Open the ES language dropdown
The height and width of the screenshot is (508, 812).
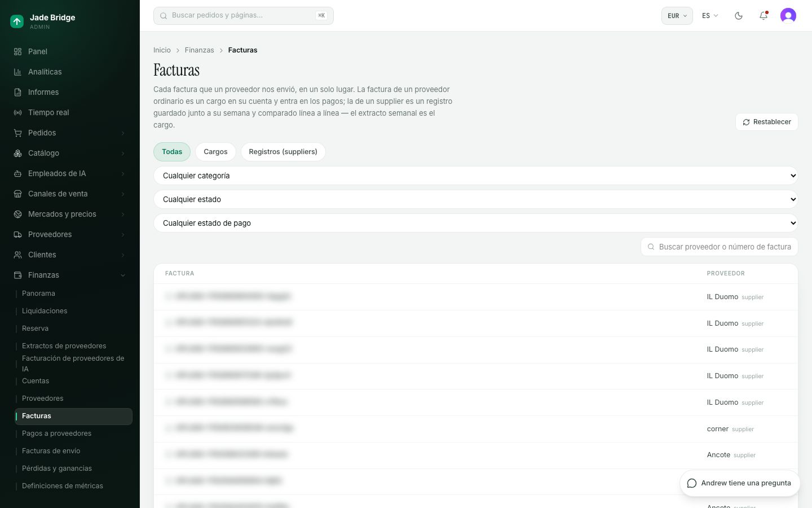(x=710, y=16)
